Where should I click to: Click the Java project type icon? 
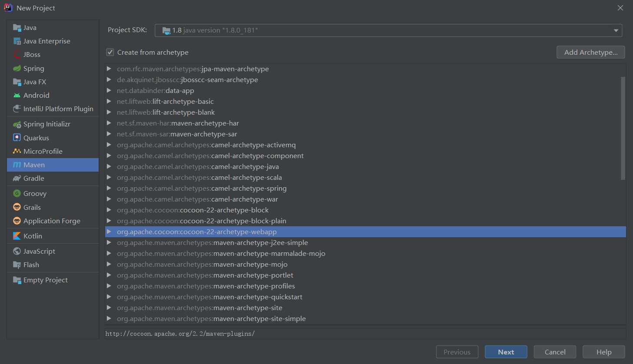[x=17, y=28]
